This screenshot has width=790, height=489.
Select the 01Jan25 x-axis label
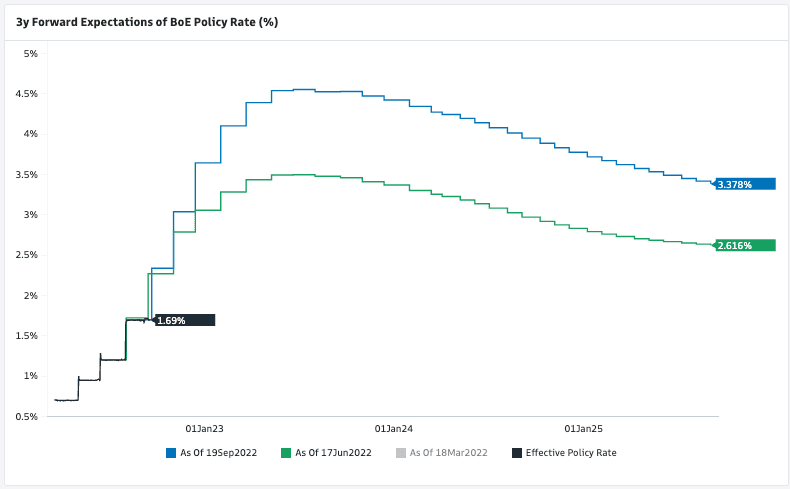tap(584, 428)
